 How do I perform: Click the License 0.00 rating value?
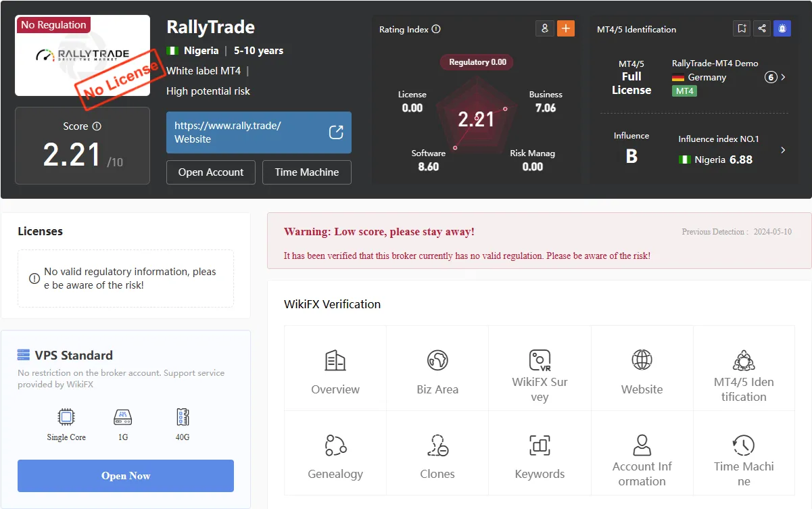412,108
